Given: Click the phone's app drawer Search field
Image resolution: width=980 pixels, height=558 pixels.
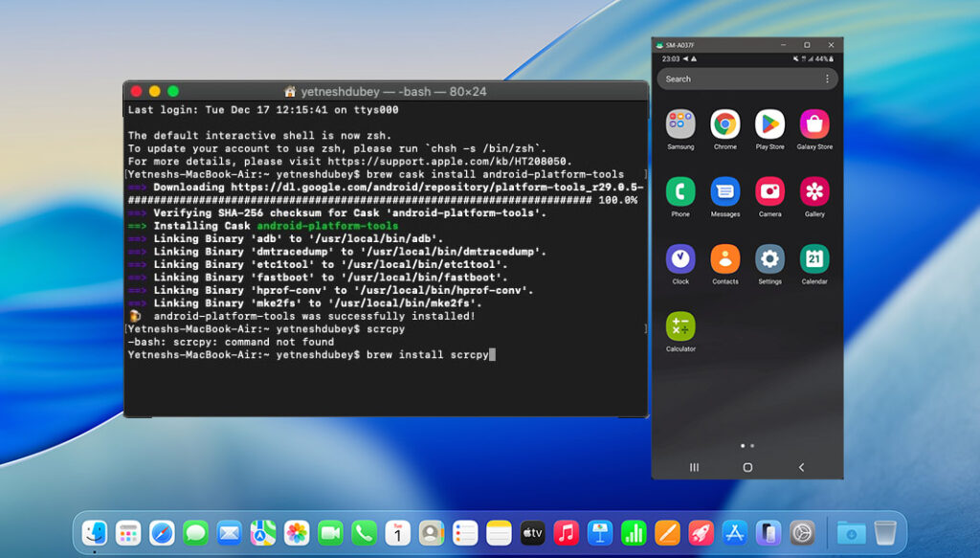Looking at the screenshot, I should 737,79.
